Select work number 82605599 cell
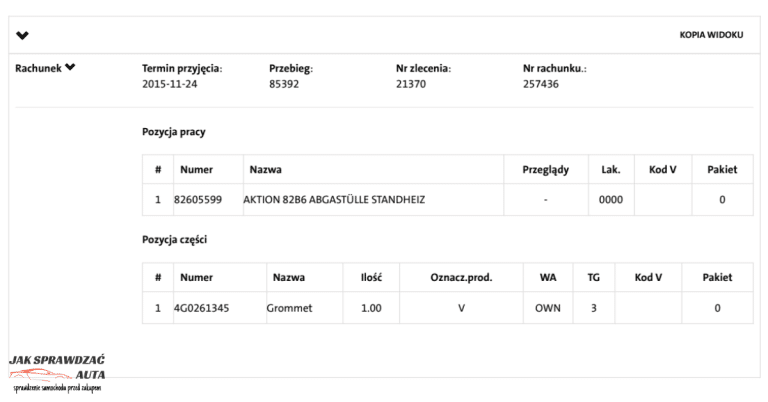This screenshot has width=768, height=402. tap(198, 200)
